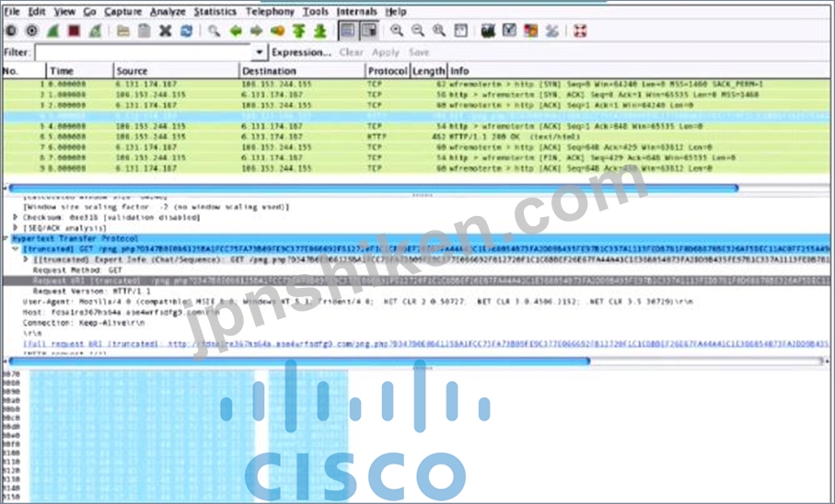Open the Telephony menu
The width and height of the screenshot is (835, 504).
[x=270, y=11]
